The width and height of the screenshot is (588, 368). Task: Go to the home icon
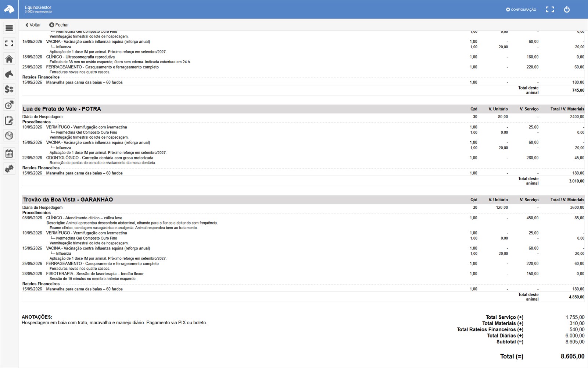pyautogui.click(x=9, y=59)
